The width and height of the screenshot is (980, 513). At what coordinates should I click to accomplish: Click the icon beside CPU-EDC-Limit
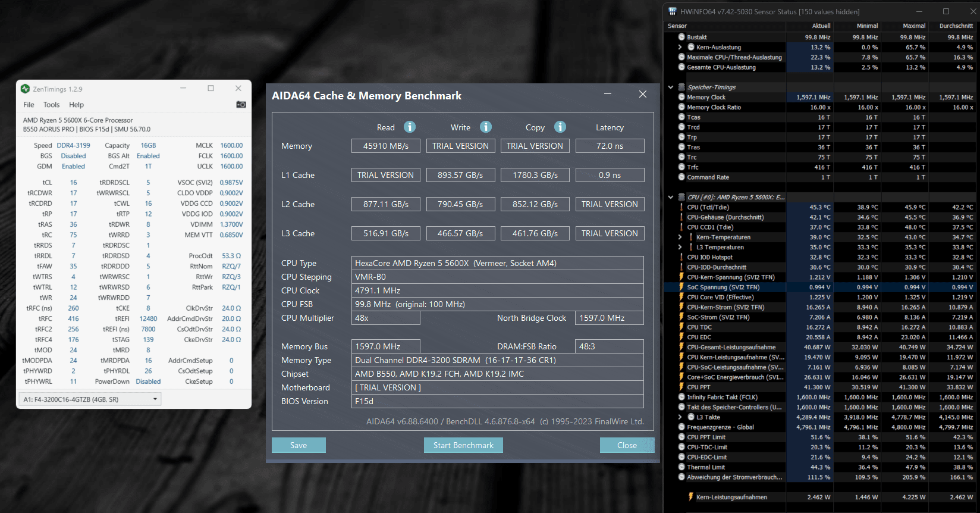pos(681,457)
